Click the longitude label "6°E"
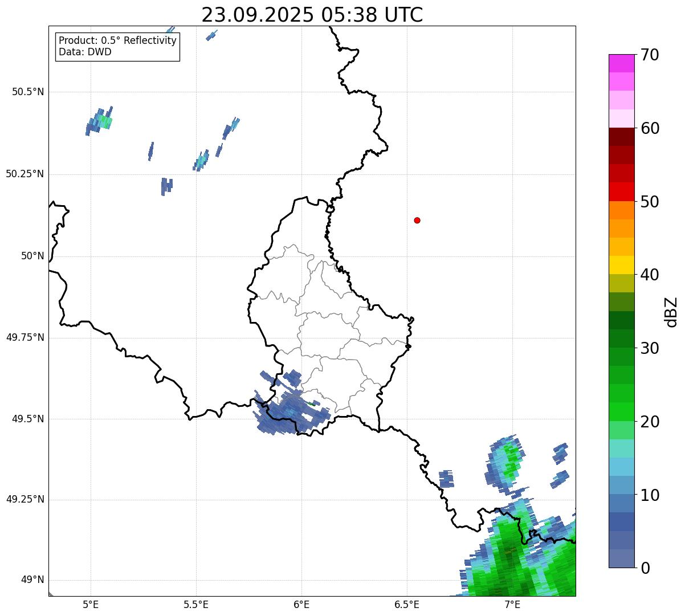This screenshot has height=616, width=685. click(301, 604)
